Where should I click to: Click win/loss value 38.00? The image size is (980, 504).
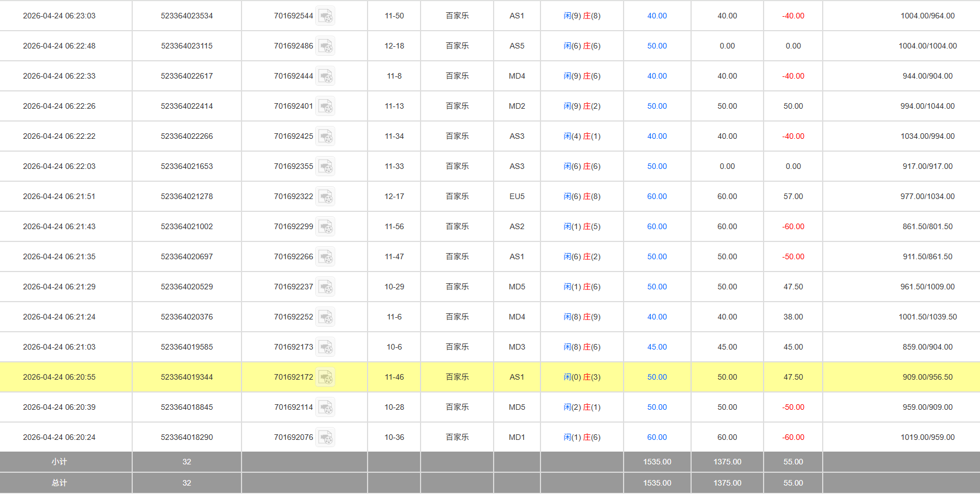pyautogui.click(x=793, y=317)
